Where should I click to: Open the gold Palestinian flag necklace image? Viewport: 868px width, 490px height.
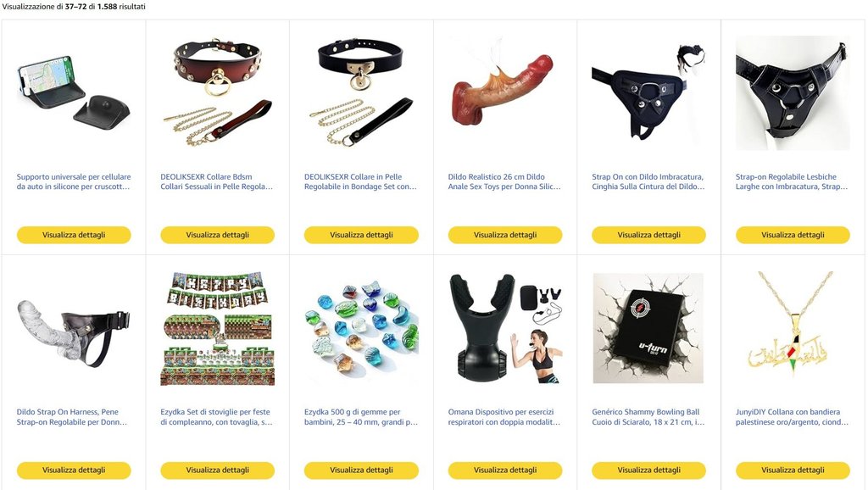tap(792, 326)
